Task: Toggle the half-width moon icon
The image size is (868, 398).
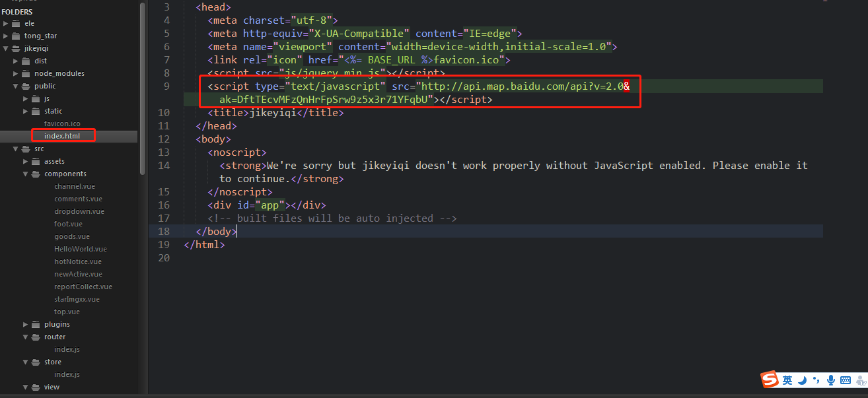Action: [802, 380]
